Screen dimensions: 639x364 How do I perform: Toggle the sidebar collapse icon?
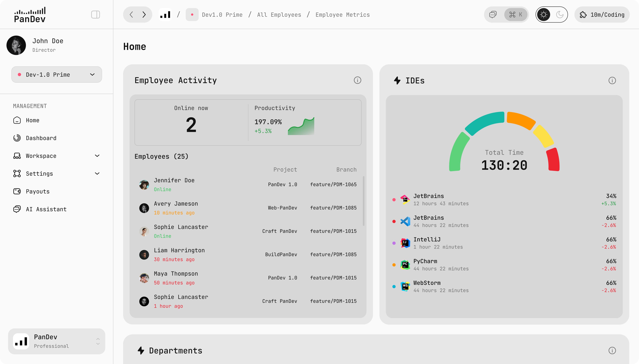(95, 14)
